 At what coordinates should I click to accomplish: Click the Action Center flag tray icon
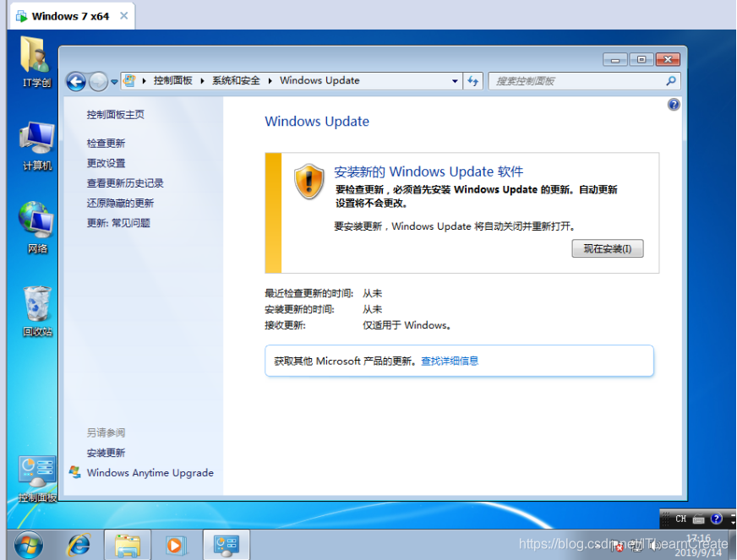[616, 546]
